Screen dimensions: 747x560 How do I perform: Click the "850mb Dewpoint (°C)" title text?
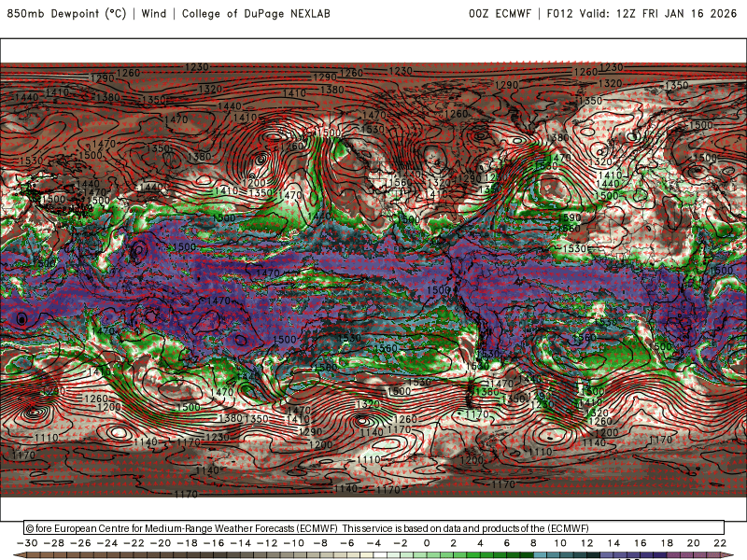[66, 14]
